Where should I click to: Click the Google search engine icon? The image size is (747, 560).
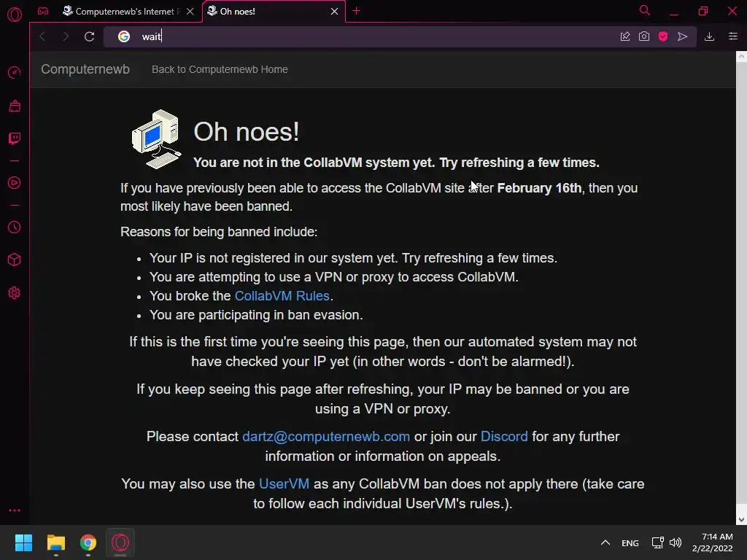point(124,36)
